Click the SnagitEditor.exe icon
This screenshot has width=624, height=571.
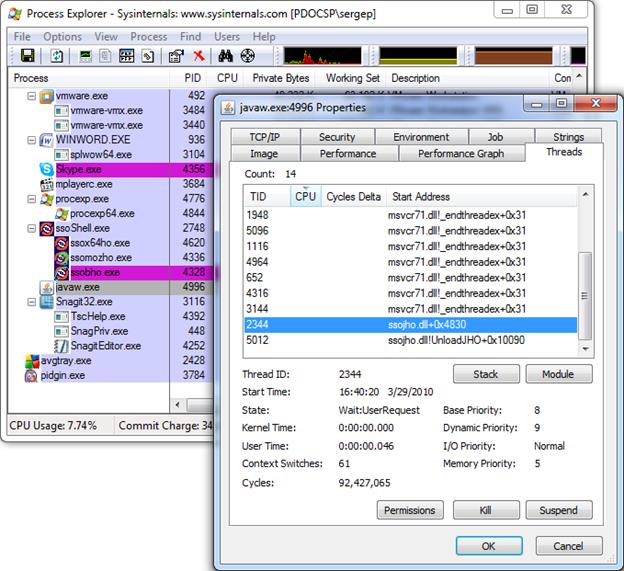pyautogui.click(x=61, y=346)
